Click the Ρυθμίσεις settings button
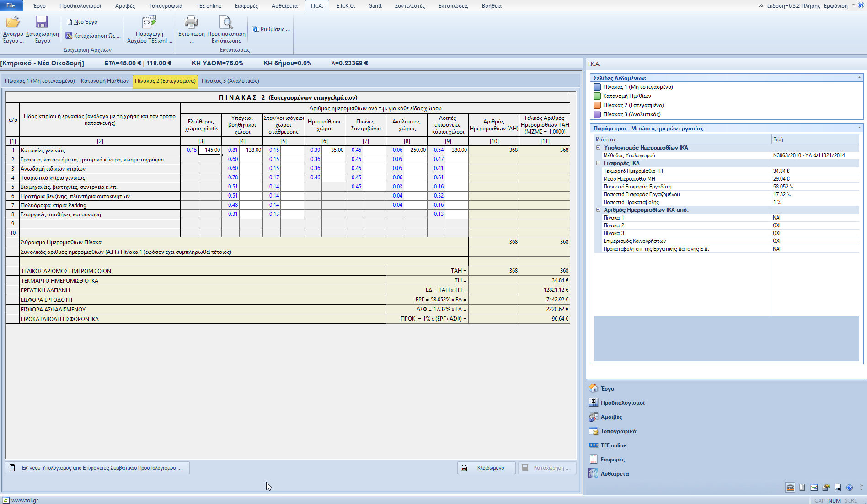Image resolution: width=867 pixels, height=504 pixels. click(271, 29)
